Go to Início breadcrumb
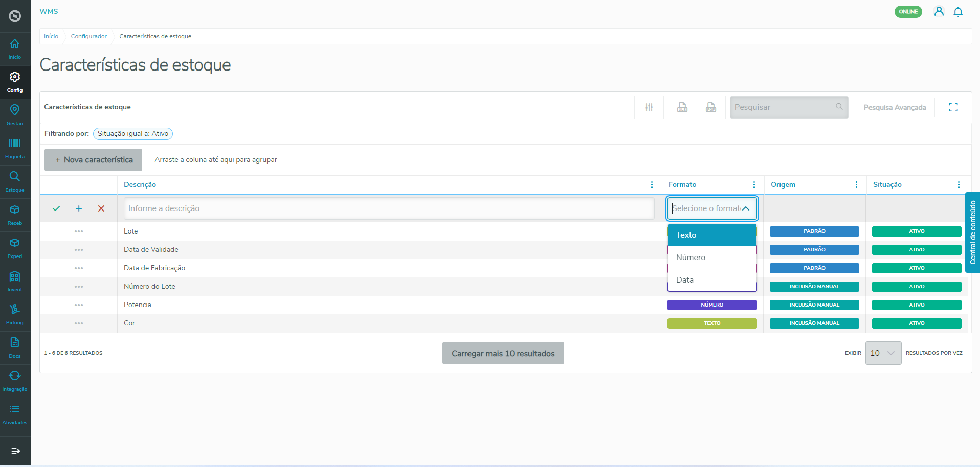Image resolution: width=980 pixels, height=467 pixels. point(51,36)
